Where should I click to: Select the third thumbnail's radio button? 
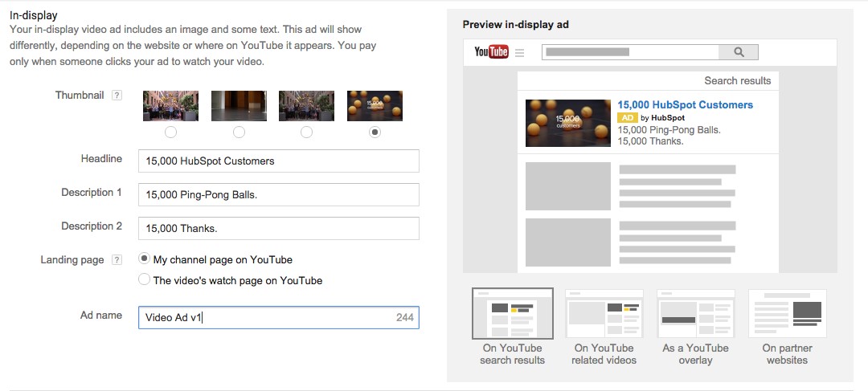coord(306,132)
